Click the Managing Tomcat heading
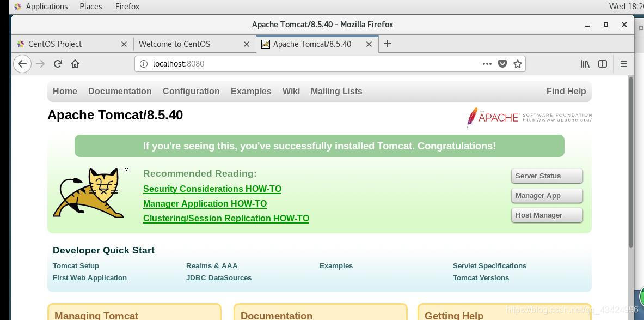Image resolution: width=644 pixels, height=320 pixels. [96, 316]
